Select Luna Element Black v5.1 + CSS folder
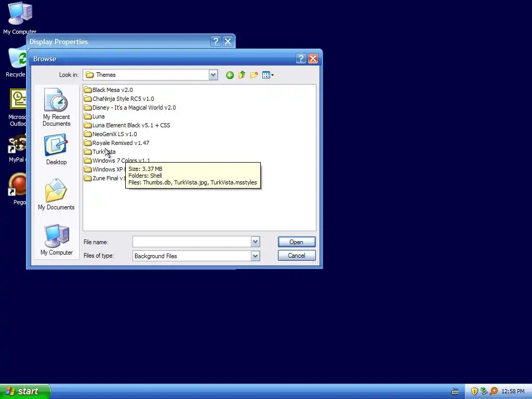 click(x=127, y=125)
